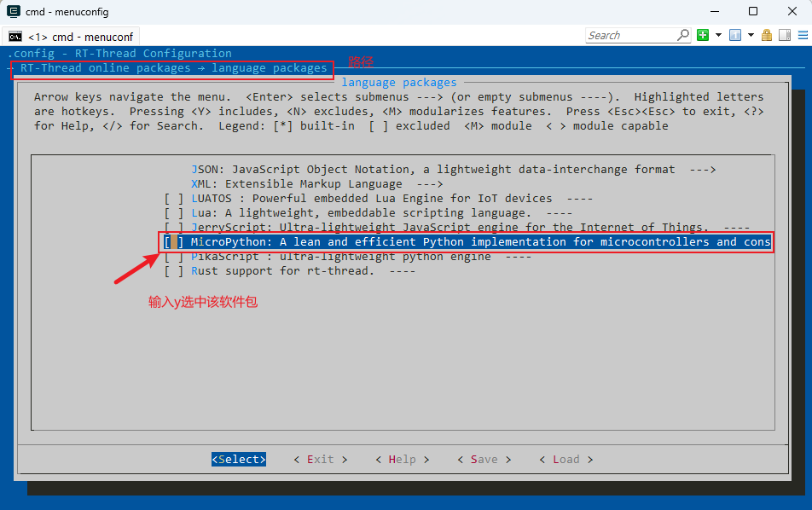Click the cmd icon on the console tab
This screenshot has width=812, height=510.
click(x=14, y=36)
